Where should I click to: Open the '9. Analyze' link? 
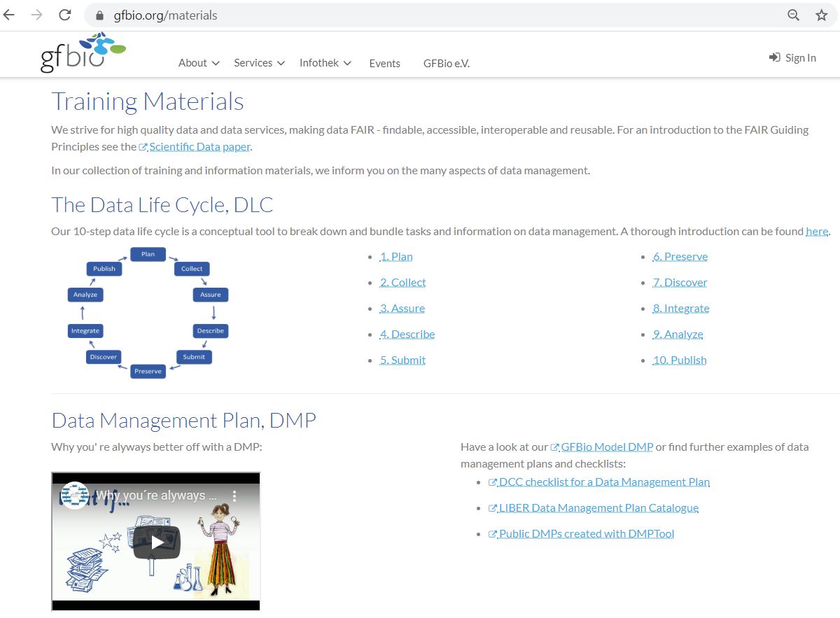coord(678,335)
